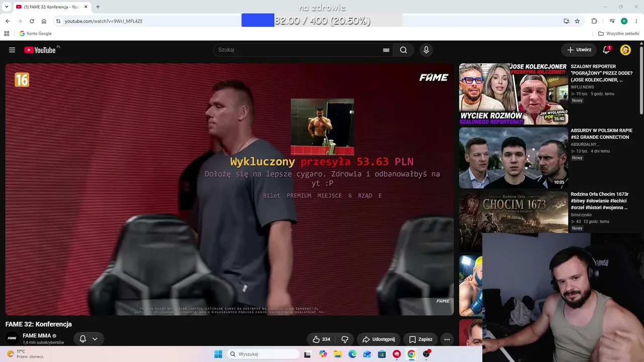This screenshot has width=644, height=362.
Task: Open the YouTube guide hamburger menu
Action: tap(12, 50)
